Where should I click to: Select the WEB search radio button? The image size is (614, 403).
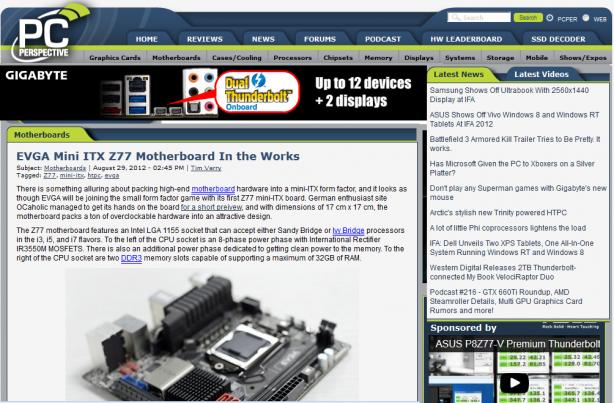[x=586, y=18]
